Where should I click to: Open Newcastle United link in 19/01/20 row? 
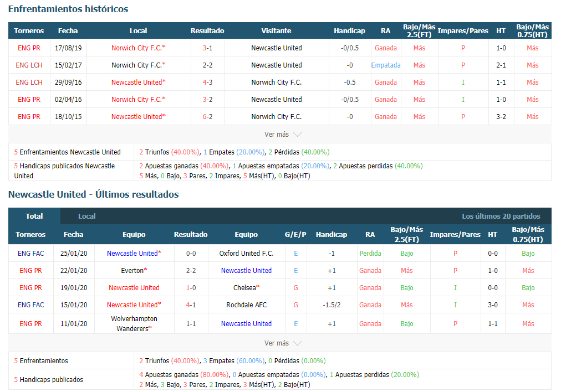tap(134, 288)
